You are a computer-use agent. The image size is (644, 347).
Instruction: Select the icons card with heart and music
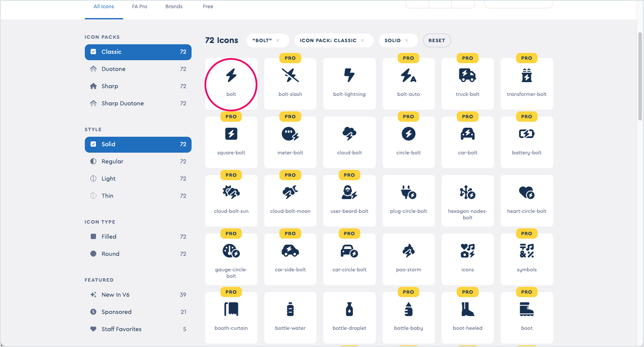click(x=468, y=259)
